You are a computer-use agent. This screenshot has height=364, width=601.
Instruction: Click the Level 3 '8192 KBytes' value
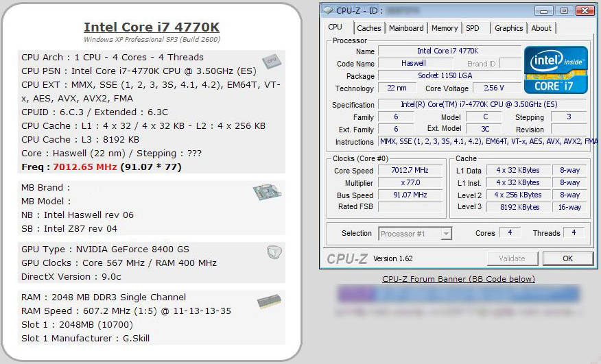tap(518, 207)
